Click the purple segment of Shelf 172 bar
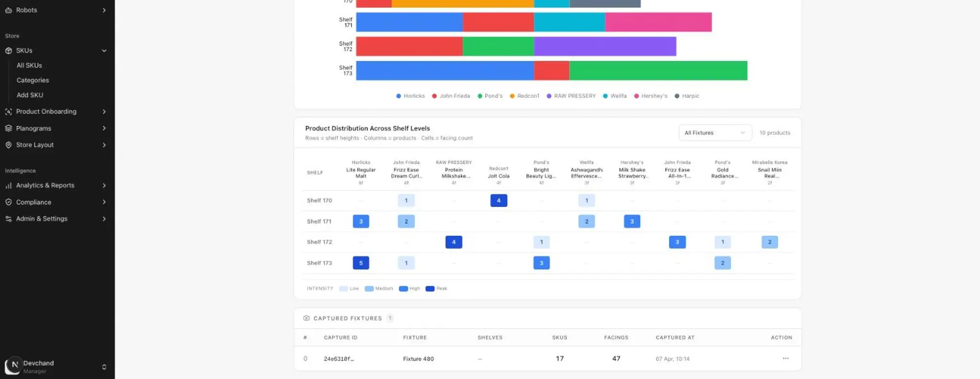Image resolution: width=980 pixels, height=379 pixels. point(605,46)
